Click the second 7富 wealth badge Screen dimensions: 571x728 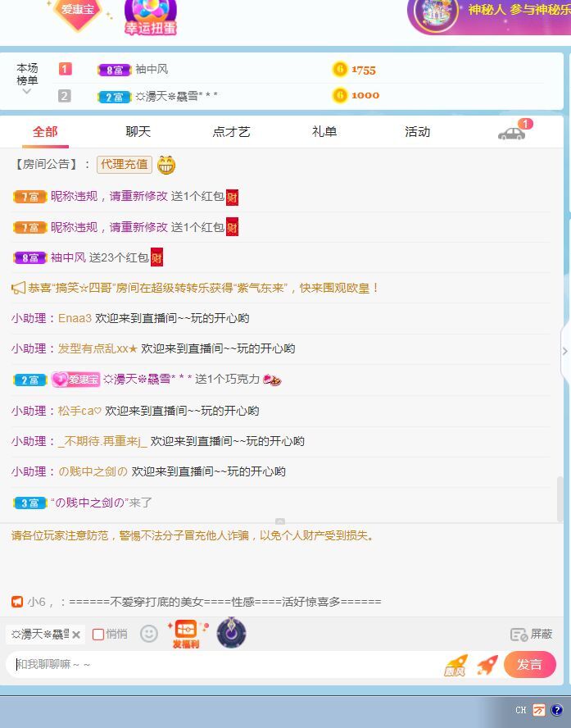[x=29, y=228]
